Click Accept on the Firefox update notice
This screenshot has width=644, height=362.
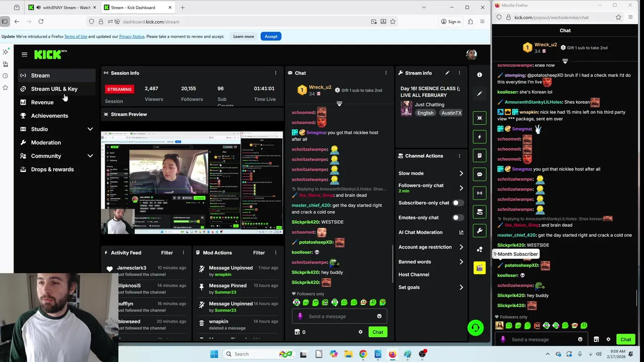pos(271,36)
